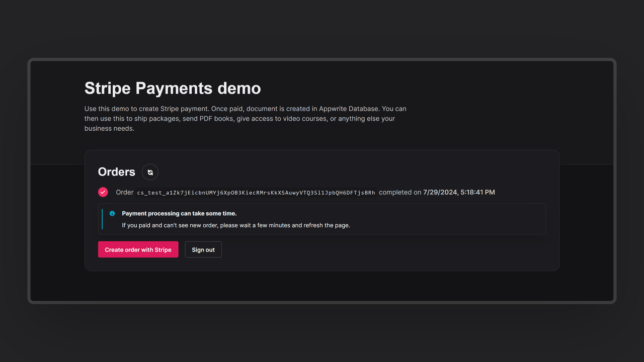Click the refresh orders icon button
This screenshot has height=362, width=644.
tap(150, 172)
